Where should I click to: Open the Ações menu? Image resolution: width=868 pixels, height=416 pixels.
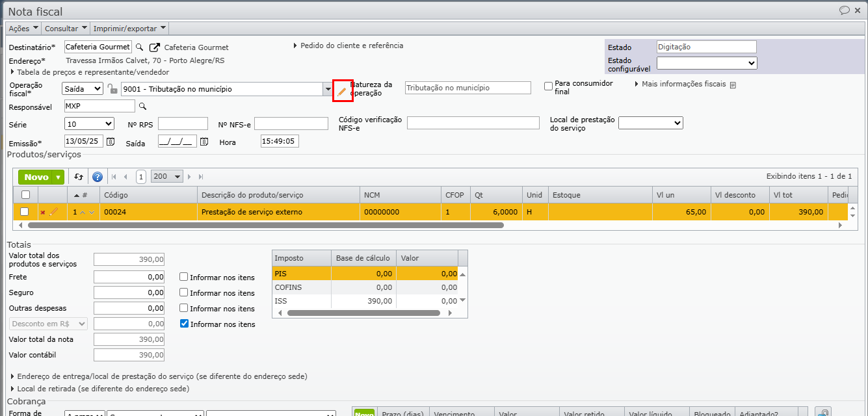click(23, 29)
